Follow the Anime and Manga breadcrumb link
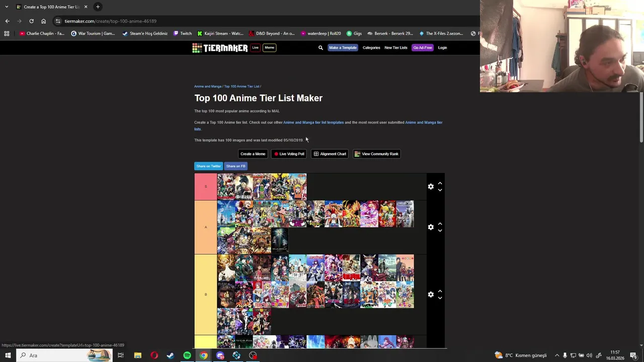 [208, 86]
